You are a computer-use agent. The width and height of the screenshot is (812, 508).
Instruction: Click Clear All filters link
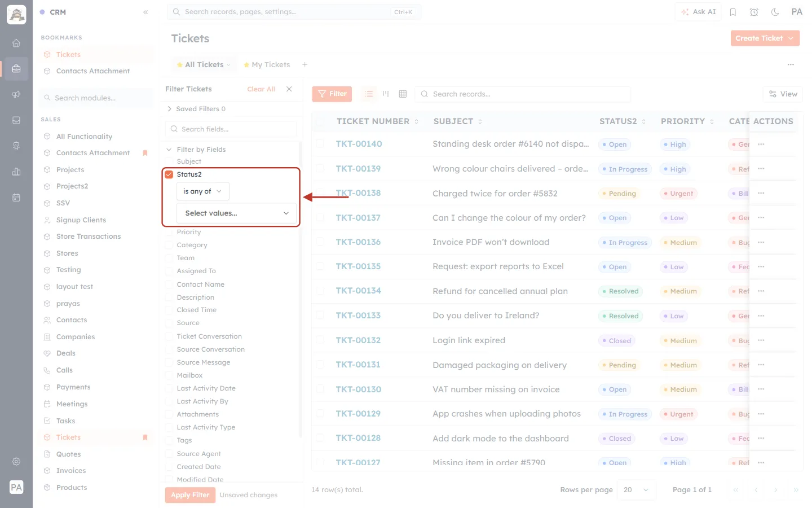261,89
